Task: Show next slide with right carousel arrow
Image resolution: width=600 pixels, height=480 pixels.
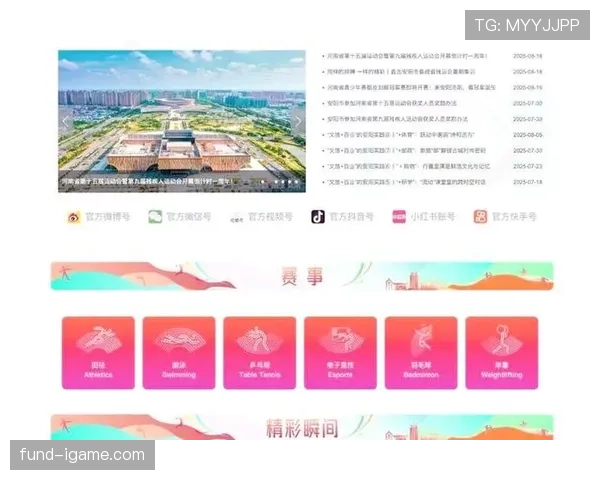Action: (298, 121)
